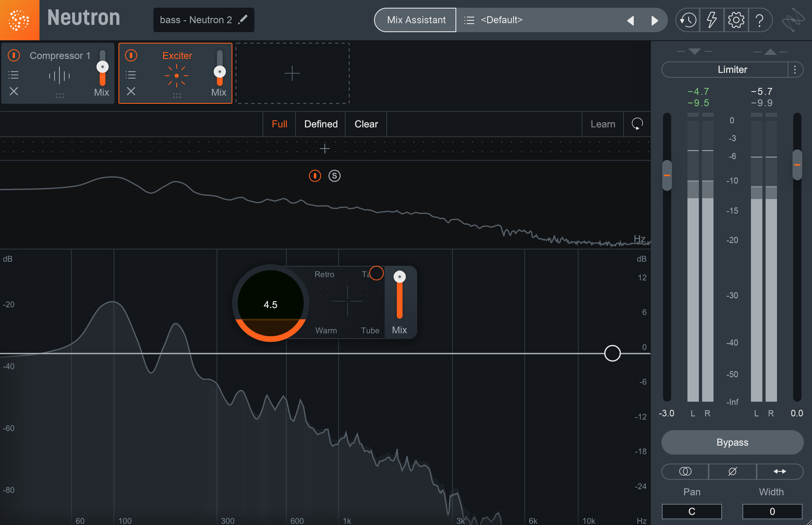Click the Tube label in XY pad

click(370, 330)
